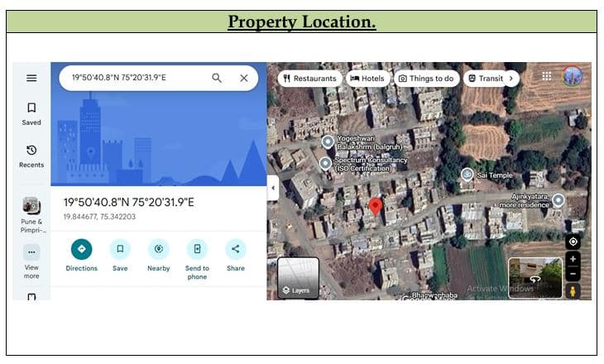Open the Pune & Pimpri recent thumbnail
This screenshot has width=604, height=364.
(x=31, y=215)
